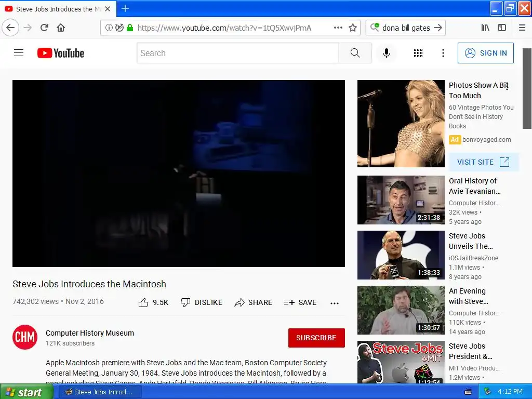This screenshot has height=399, width=532.
Task: Open 'Steve Jobs President &...' title
Action: click(470, 351)
